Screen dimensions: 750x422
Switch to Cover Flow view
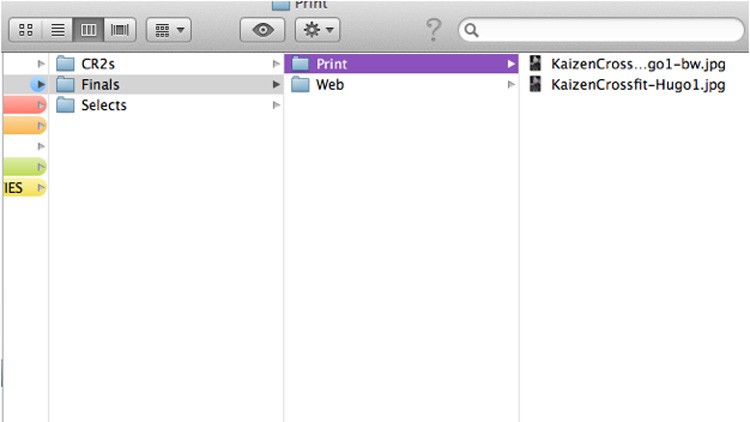120,31
